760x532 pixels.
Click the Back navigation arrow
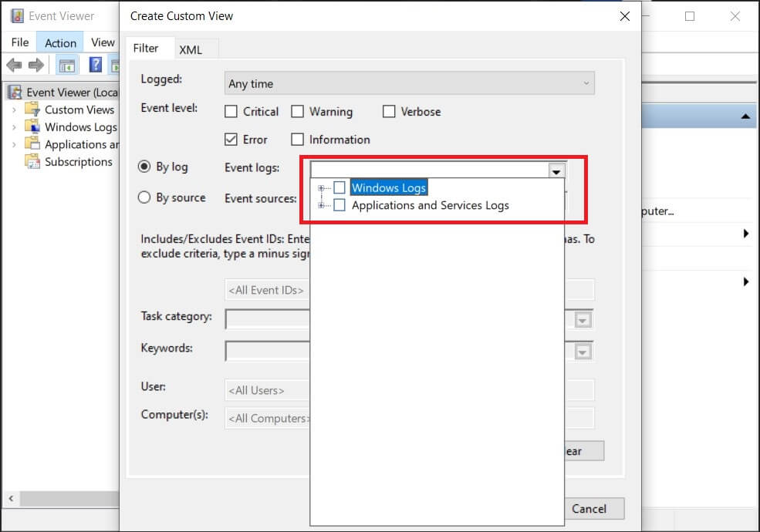tap(13, 65)
